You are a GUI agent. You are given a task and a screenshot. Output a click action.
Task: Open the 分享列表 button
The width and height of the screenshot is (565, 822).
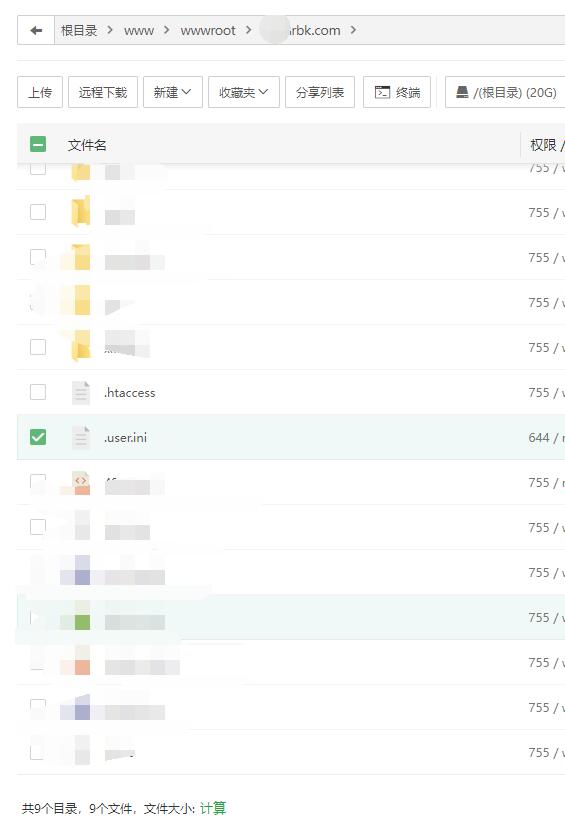coord(320,92)
